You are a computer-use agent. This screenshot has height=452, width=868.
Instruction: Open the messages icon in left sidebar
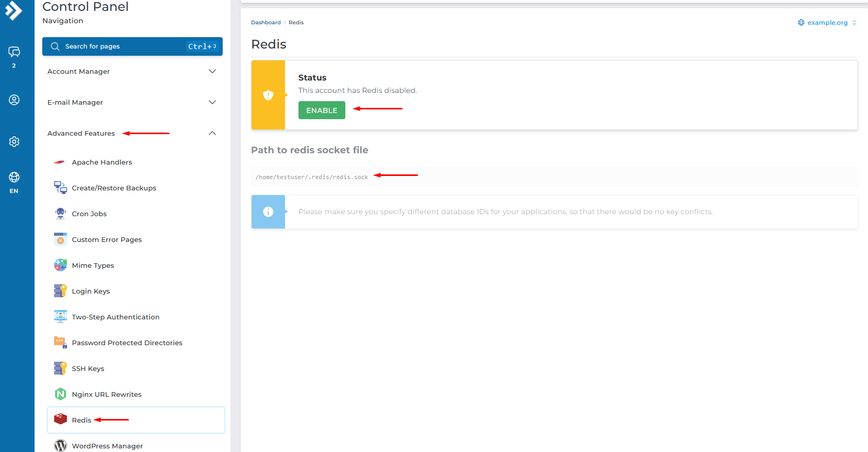[x=14, y=52]
